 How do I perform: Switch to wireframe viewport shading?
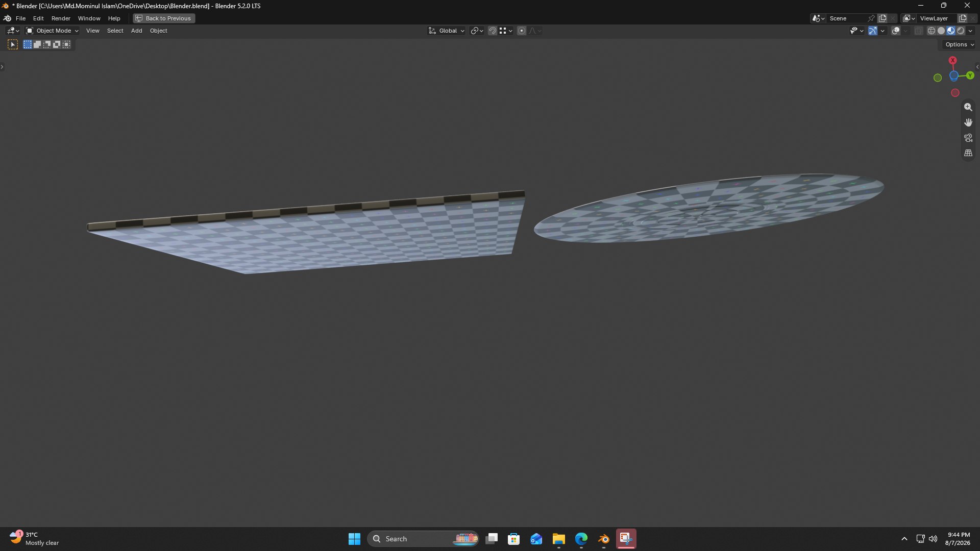[932, 31]
